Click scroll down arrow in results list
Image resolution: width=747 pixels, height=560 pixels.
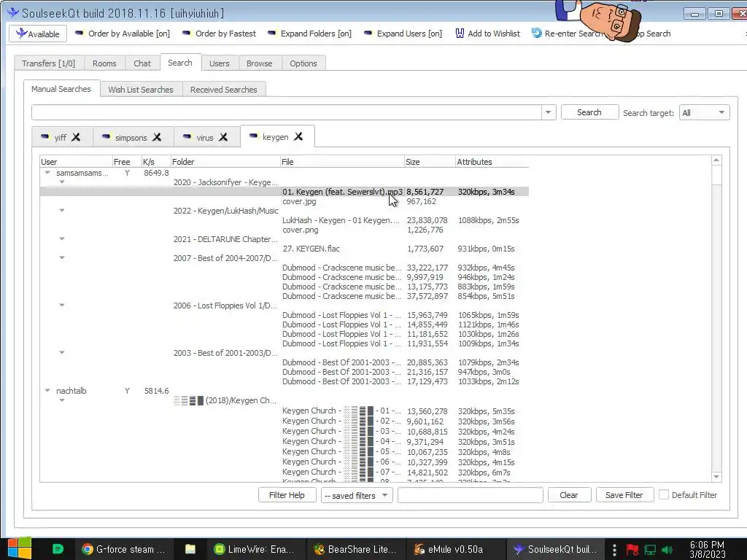[716, 477]
